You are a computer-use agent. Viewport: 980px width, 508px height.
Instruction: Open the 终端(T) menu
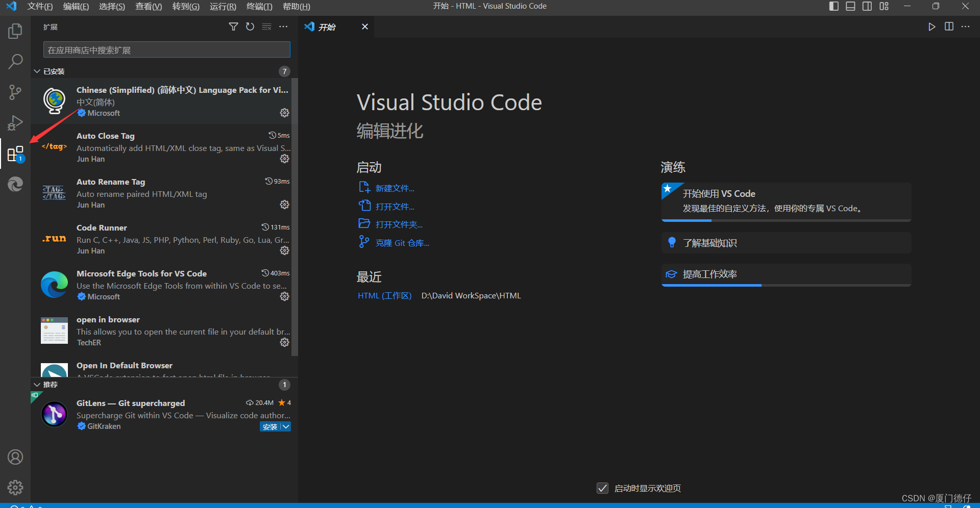pos(259,6)
